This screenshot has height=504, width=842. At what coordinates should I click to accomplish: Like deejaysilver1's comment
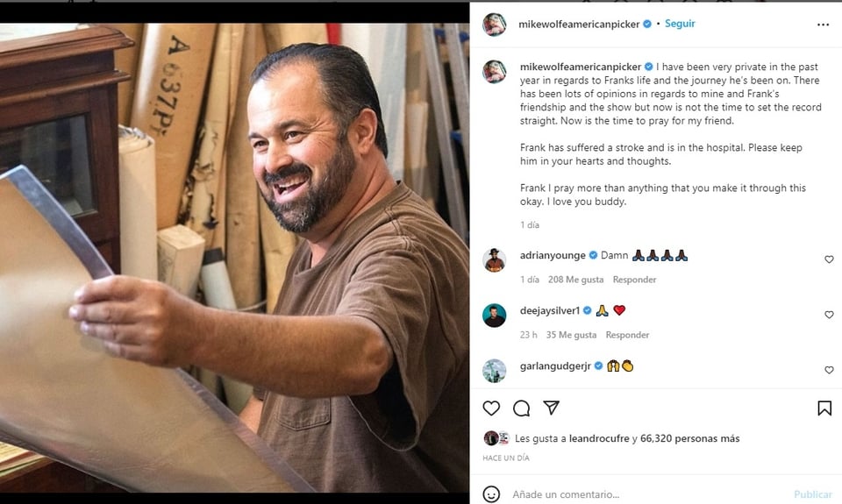[829, 315]
